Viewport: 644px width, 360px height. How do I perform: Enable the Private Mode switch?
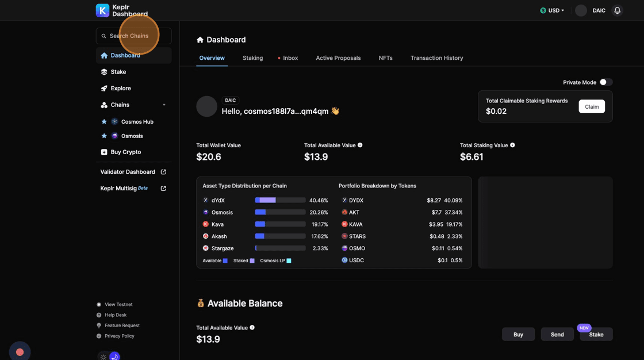605,82
